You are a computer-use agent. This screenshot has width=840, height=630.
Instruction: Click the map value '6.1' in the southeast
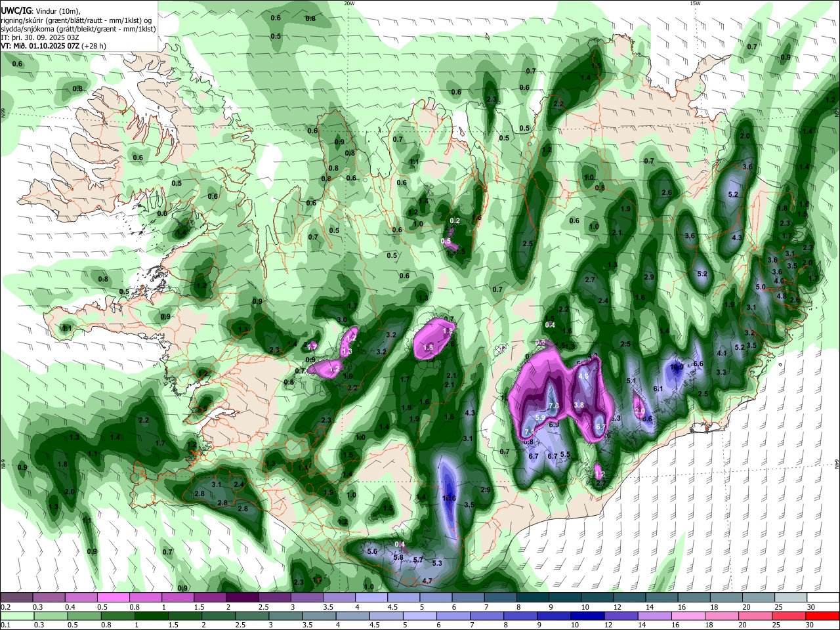[659, 389]
